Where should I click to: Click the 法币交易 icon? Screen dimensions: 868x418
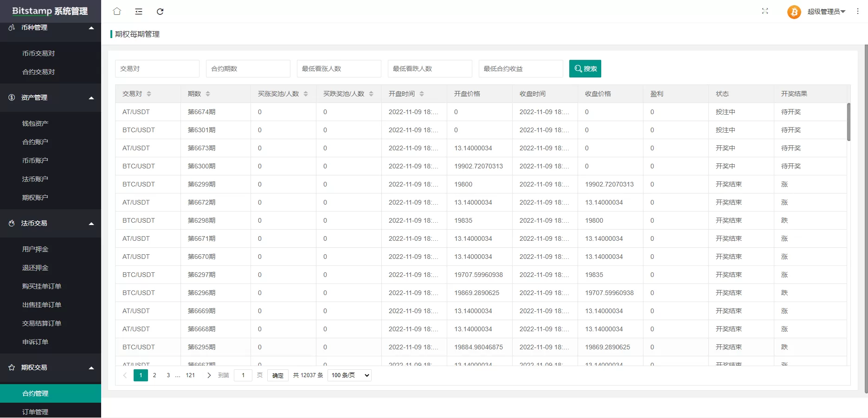12,223
